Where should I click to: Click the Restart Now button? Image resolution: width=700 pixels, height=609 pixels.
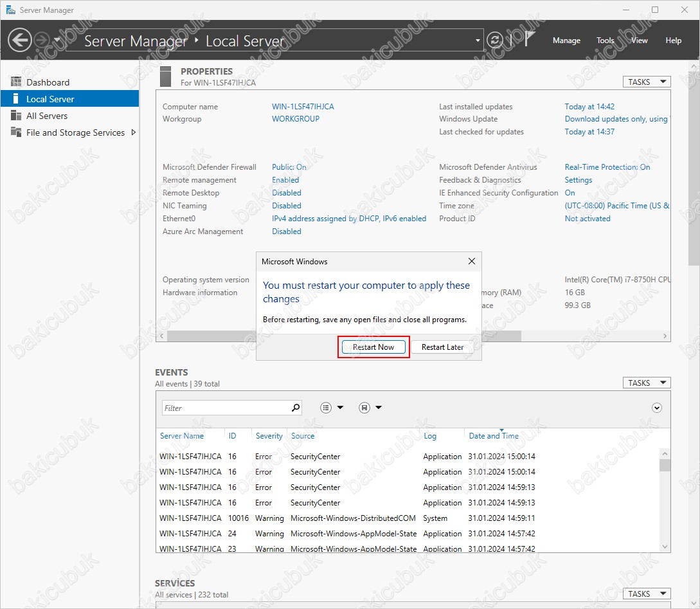(x=373, y=347)
